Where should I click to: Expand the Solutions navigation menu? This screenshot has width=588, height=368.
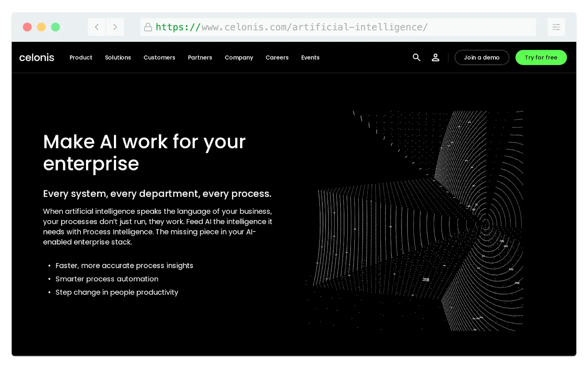point(118,57)
